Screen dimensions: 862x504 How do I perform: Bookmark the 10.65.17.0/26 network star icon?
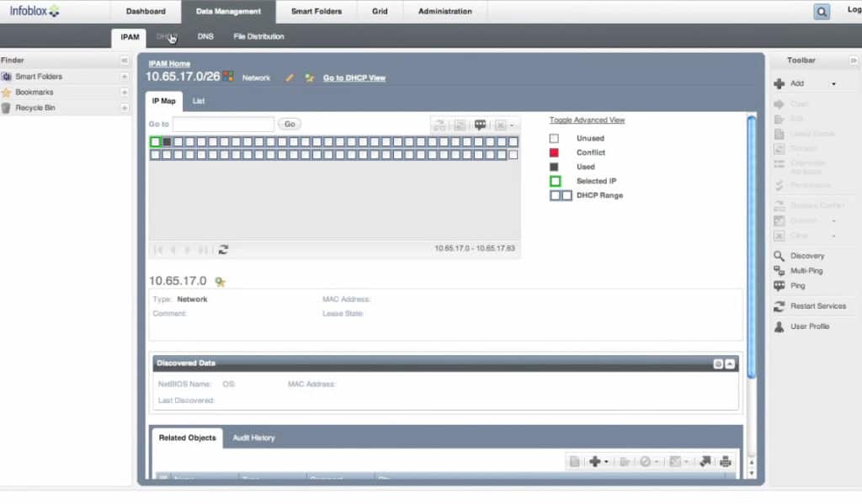[310, 78]
